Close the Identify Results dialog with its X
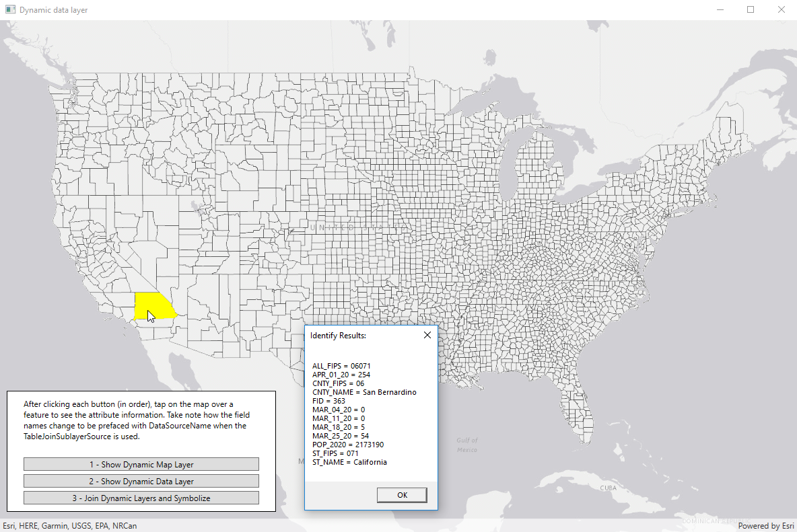797x532 pixels. [x=427, y=334]
